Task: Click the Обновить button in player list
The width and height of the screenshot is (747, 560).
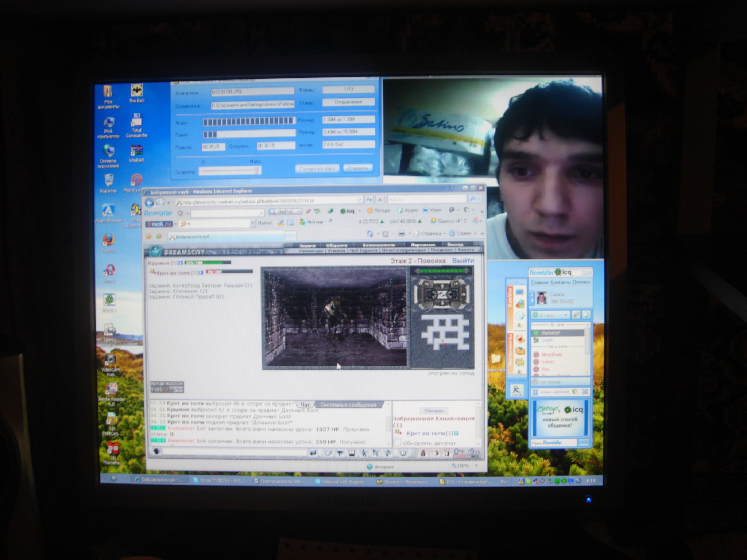Action: (434, 411)
